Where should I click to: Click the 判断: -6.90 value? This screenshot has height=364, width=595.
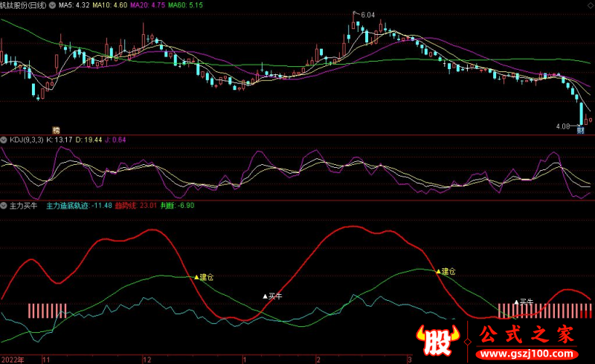(177, 206)
